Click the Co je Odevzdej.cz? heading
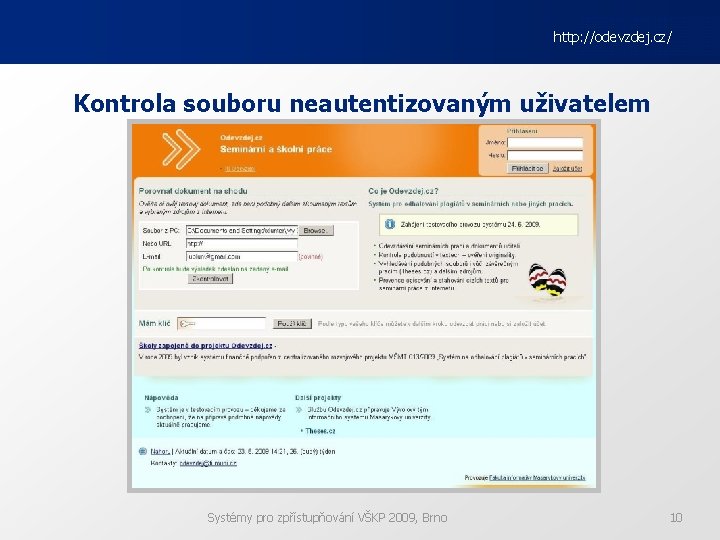The height and width of the screenshot is (540, 720). pos(403,191)
